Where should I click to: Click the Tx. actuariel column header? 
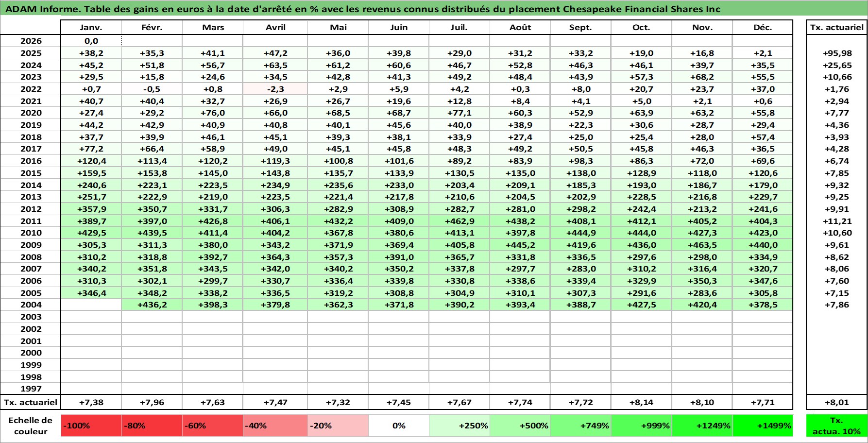[837, 27]
